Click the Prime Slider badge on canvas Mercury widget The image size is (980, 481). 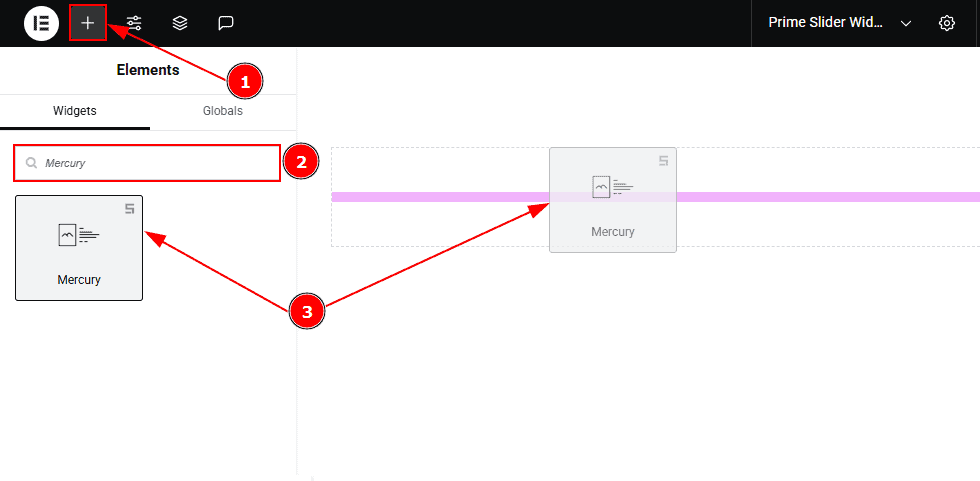point(663,161)
